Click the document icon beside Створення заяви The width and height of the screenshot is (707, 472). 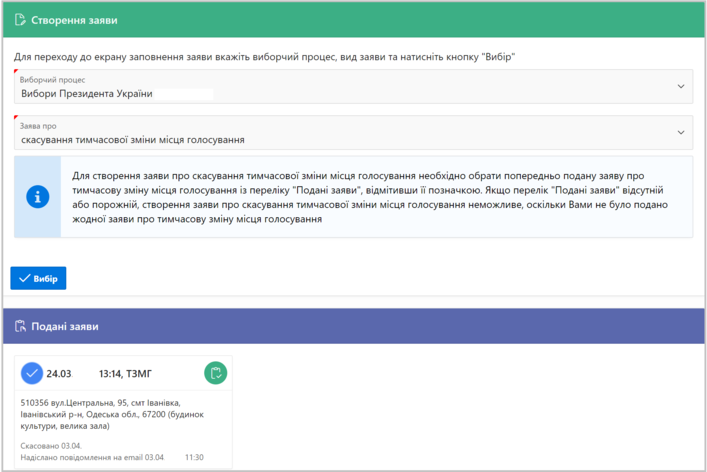[x=21, y=19]
